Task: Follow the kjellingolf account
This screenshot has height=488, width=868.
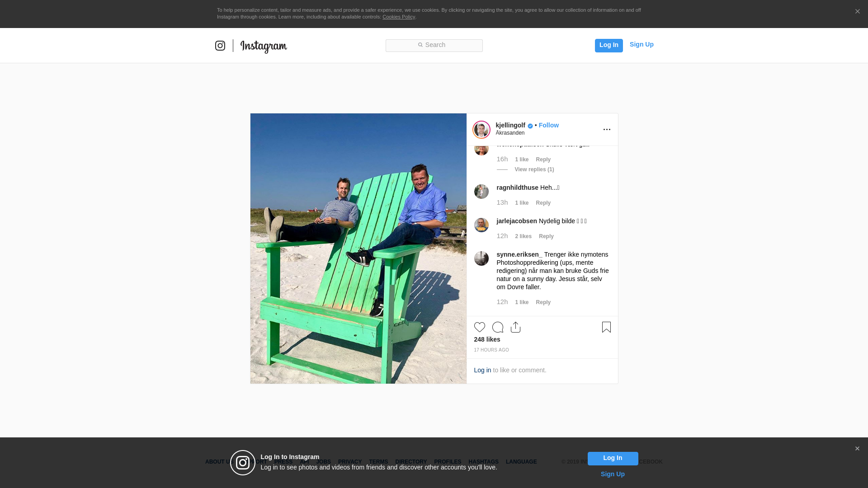Action: click(548, 125)
